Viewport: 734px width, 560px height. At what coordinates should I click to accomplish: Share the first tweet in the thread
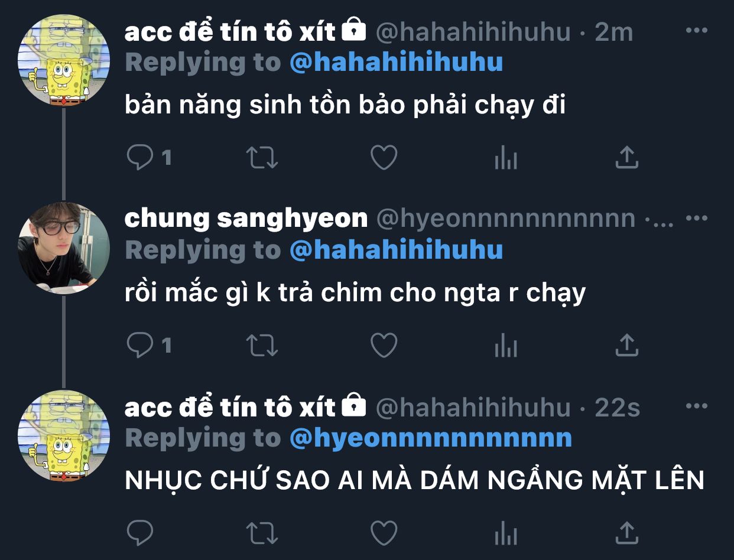point(627,158)
